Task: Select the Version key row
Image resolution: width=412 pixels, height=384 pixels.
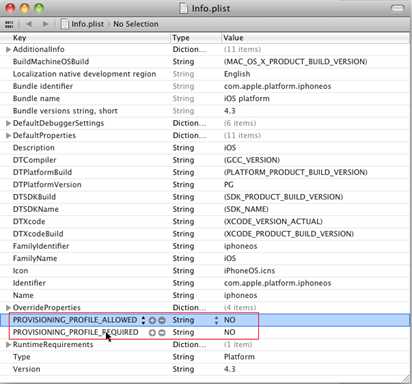Action: pos(205,369)
